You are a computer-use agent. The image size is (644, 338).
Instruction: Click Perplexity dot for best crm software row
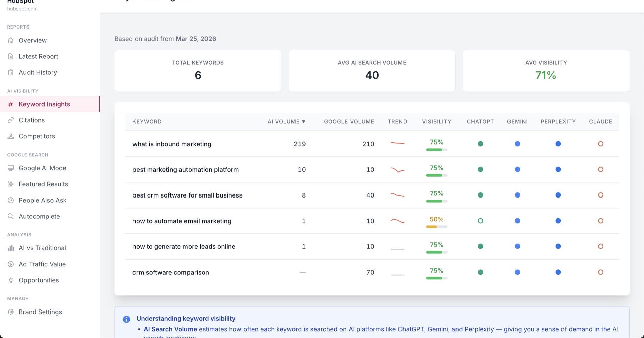(558, 195)
